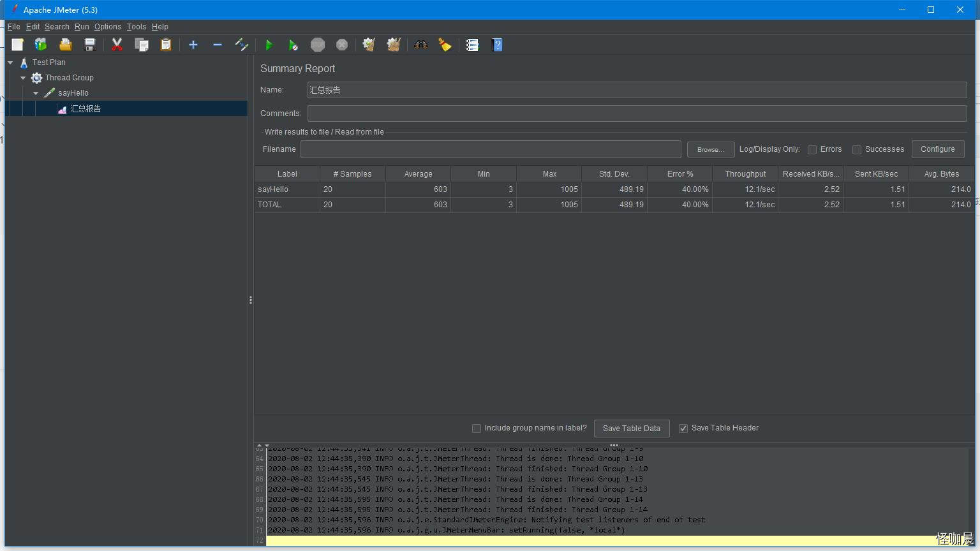
Task: Click the Shutdown test icon
Action: click(x=342, y=45)
